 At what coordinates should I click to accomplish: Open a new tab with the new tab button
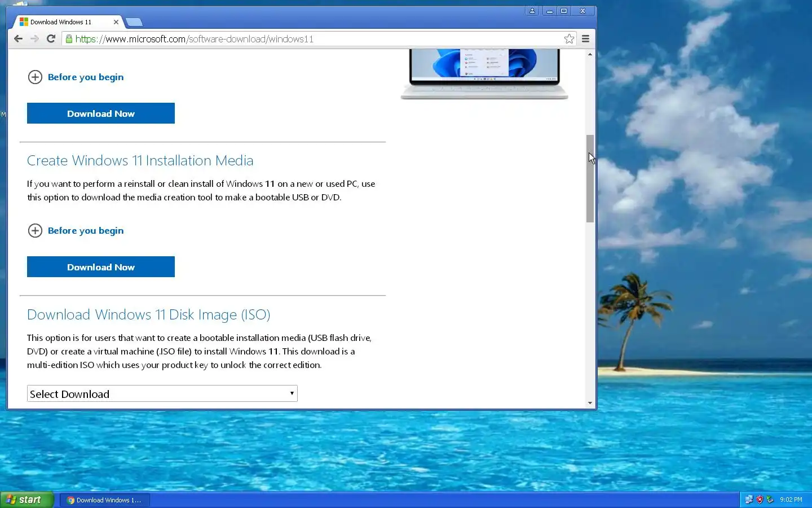134,22
